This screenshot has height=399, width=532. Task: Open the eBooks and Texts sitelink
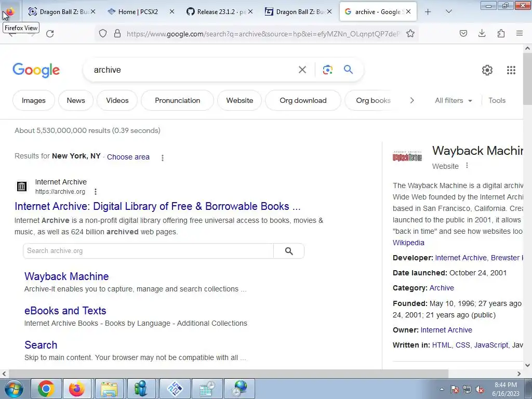(x=65, y=311)
